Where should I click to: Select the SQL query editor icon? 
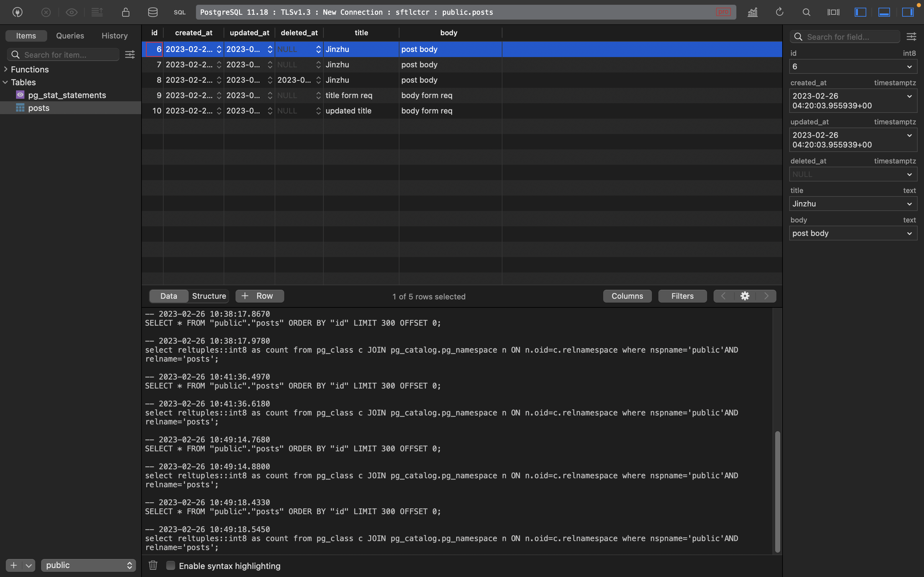coord(179,12)
